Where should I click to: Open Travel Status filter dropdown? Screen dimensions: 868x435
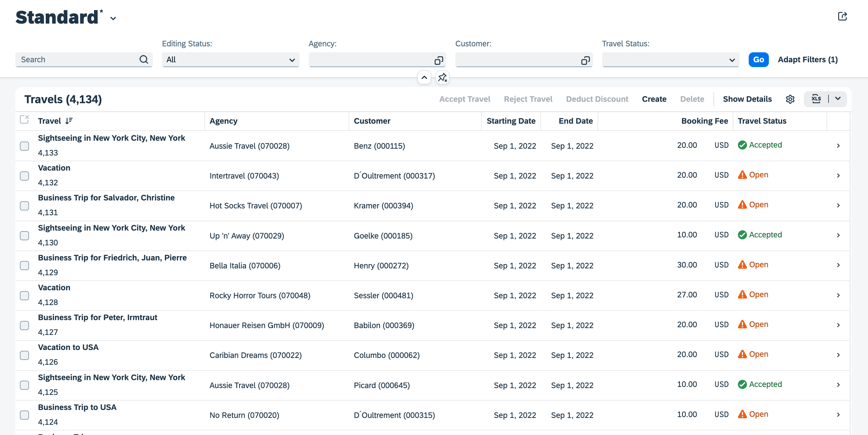point(732,60)
